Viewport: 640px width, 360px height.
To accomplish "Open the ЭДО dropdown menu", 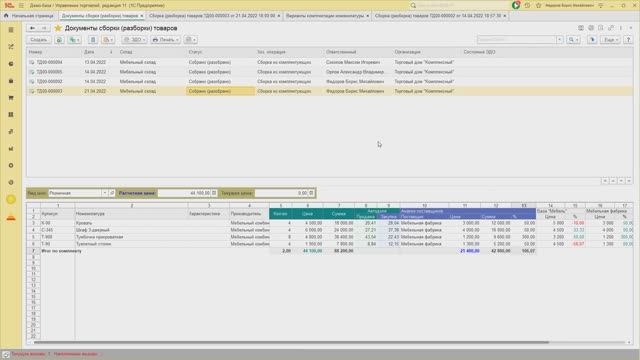I will point(134,40).
